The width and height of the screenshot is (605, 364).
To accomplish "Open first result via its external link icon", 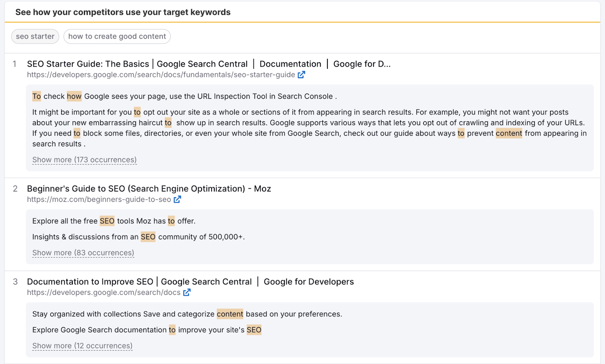I will click(301, 74).
